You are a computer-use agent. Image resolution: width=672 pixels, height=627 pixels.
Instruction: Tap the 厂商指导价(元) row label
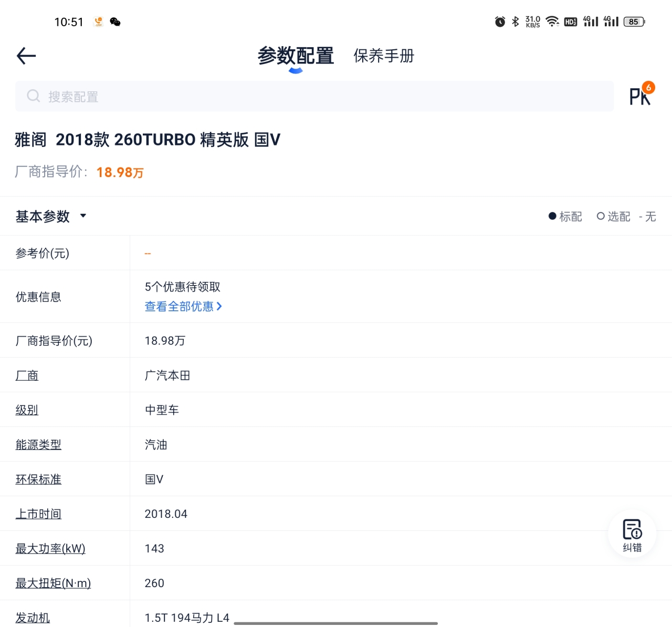[54, 341]
